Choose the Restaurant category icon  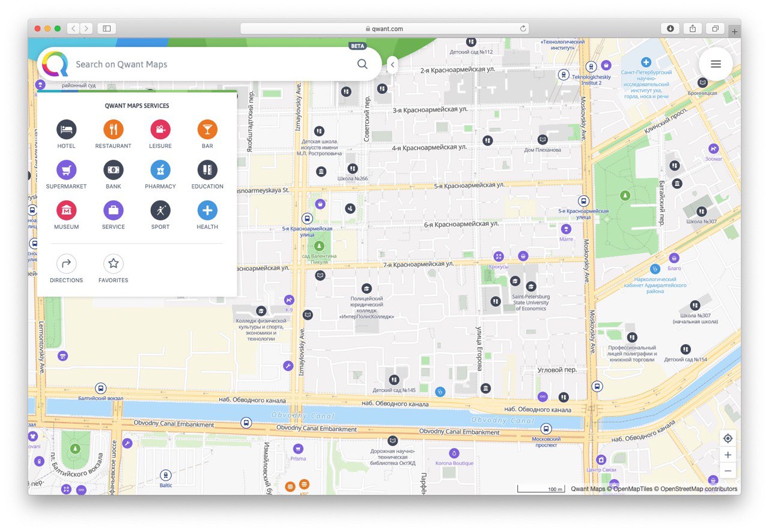point(113,129)
